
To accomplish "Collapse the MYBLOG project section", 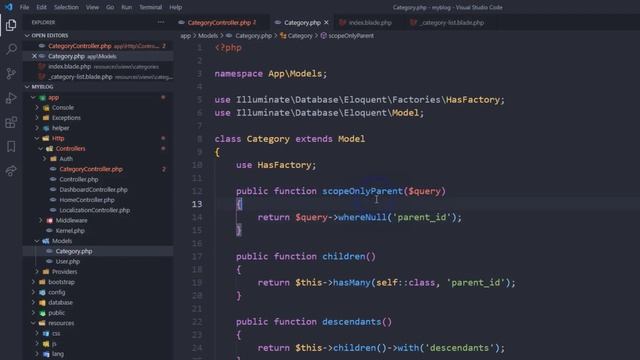I will (x=27, y=87).
